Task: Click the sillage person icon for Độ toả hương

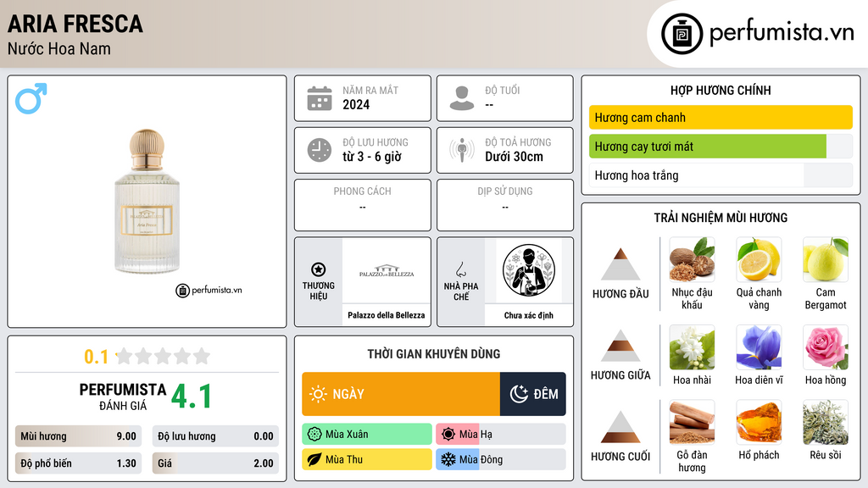Action: [x=462, y=150]
